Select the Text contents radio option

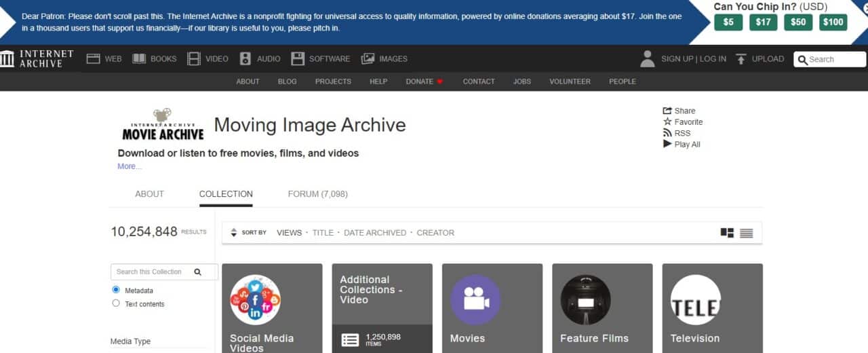coord(115,303)
